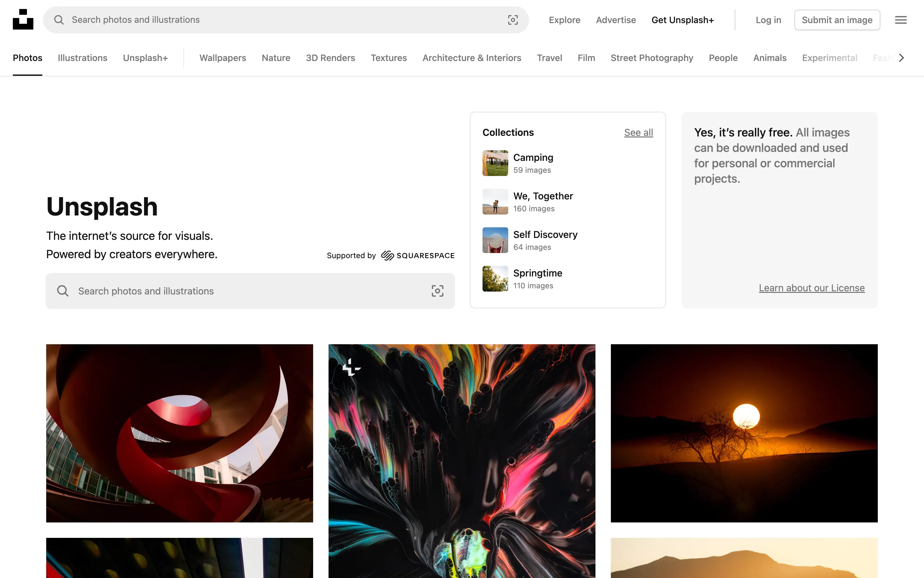The width and height of the screenshot is (924, 578).
Task: Open the Animals category
Action: tap(770, 58)
